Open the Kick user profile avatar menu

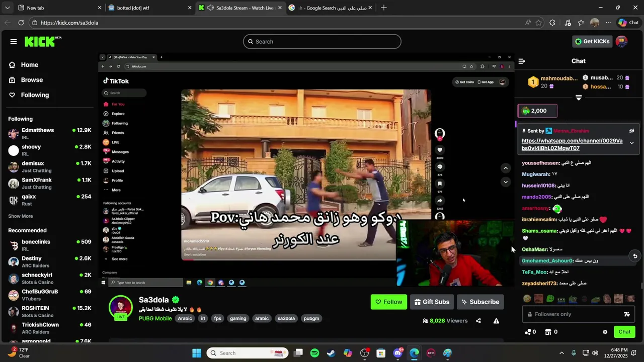pos(622,41)
